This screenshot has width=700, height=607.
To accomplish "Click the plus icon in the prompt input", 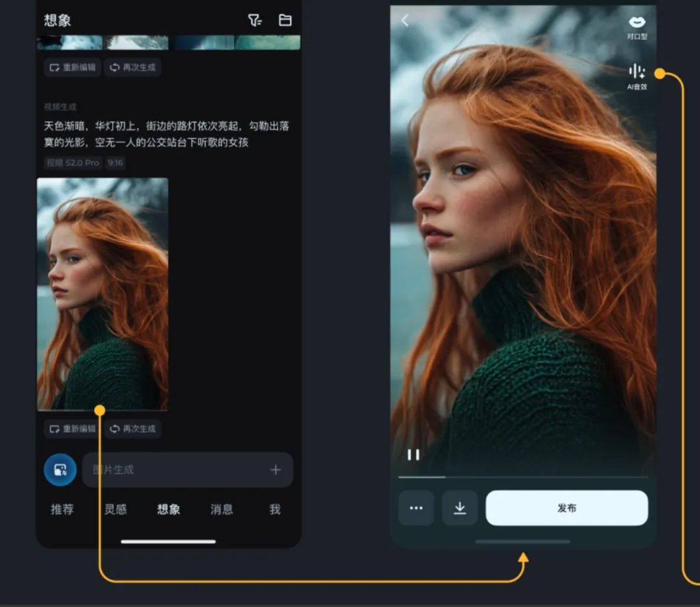I will click(275, 470).
